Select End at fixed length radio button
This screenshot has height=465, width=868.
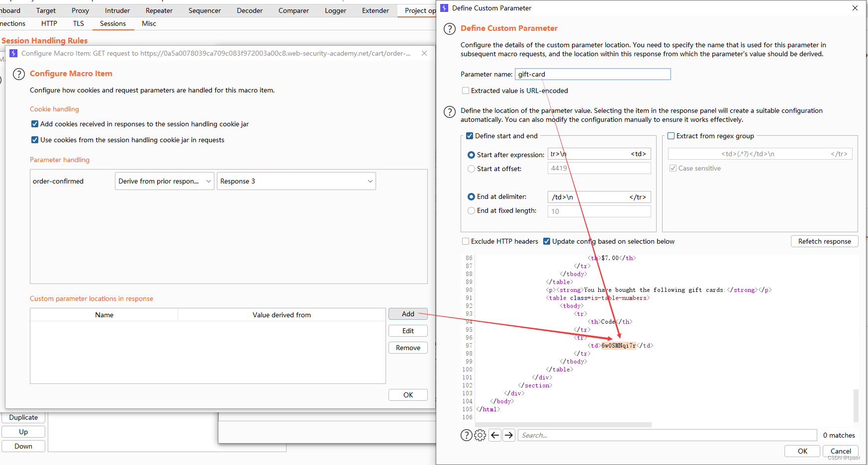click(x=472, y=210)
